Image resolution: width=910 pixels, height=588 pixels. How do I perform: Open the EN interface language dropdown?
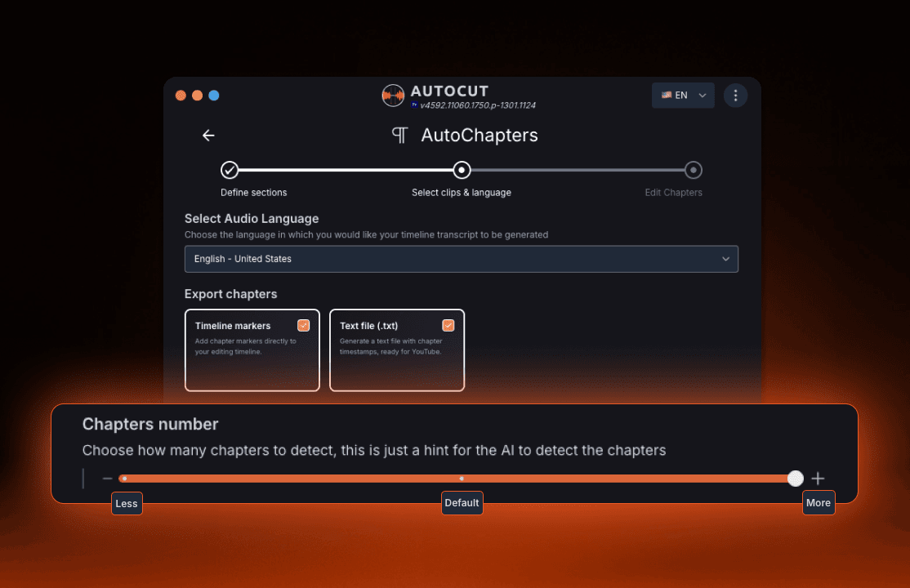coord(683,96)
